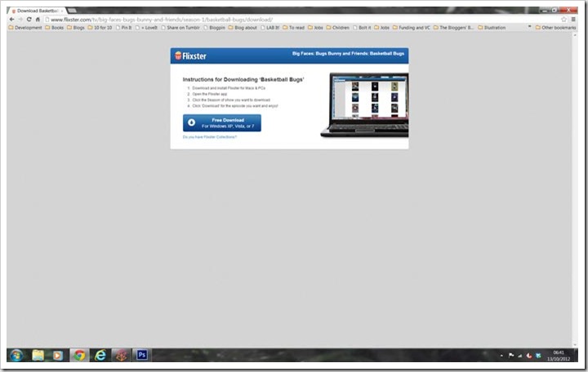The image size is (588, 372).
Task: Open the Illustration bookmarks folder
Action: (492, 28)
